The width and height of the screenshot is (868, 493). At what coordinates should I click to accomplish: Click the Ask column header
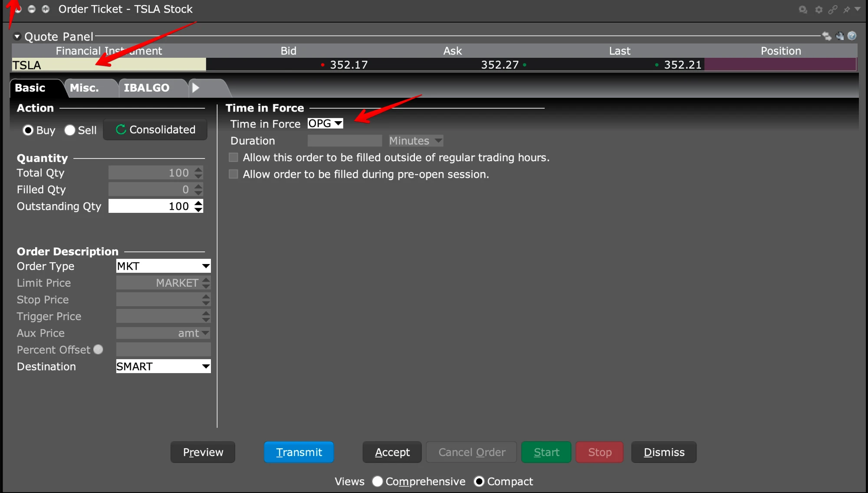[452, 51]
